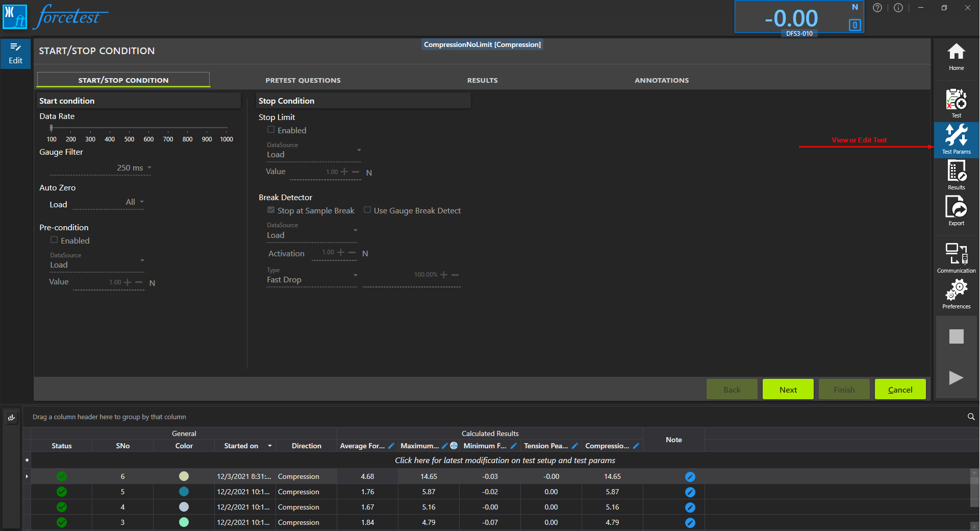
Task: Open the note icon for sample 3
Action: point(690,523)
